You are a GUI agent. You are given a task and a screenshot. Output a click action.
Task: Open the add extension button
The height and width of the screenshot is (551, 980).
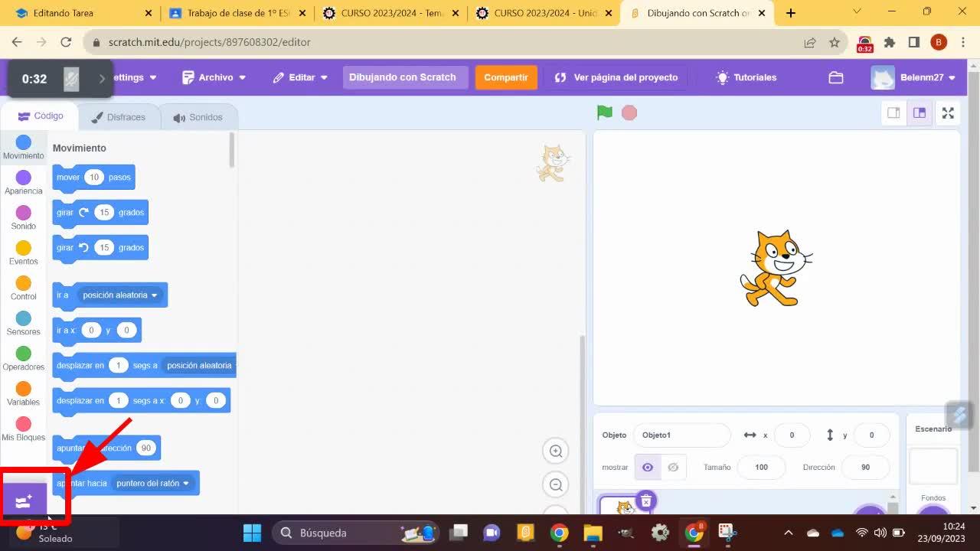click(24, 501)
